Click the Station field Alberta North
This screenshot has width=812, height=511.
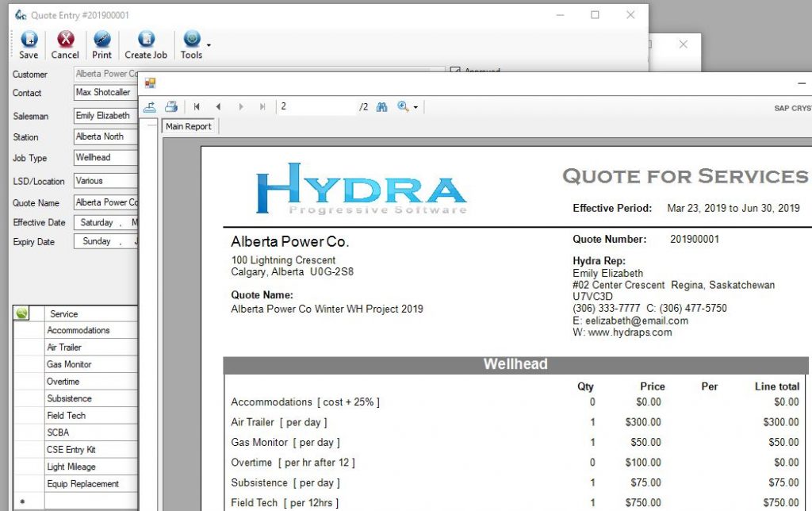(105, 136)
